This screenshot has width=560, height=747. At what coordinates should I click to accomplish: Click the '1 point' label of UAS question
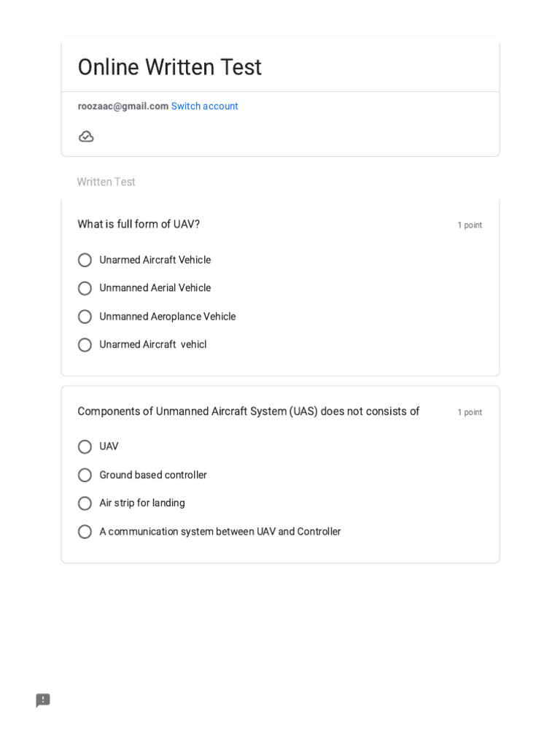[470, 412]
